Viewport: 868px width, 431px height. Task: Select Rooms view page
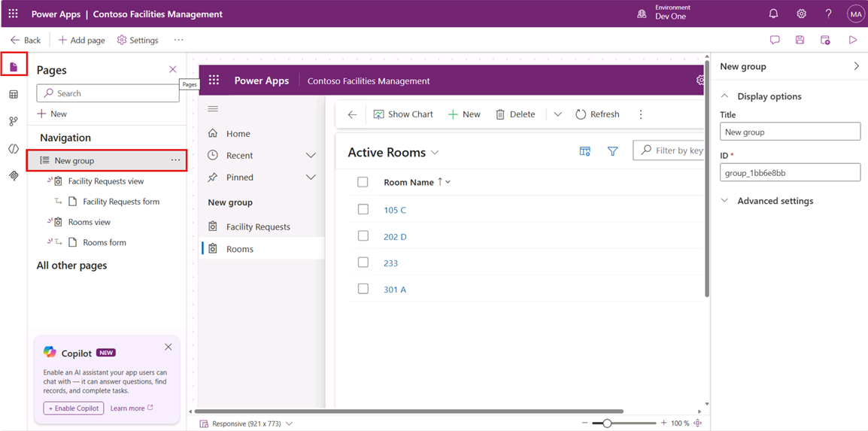(89, 222)
